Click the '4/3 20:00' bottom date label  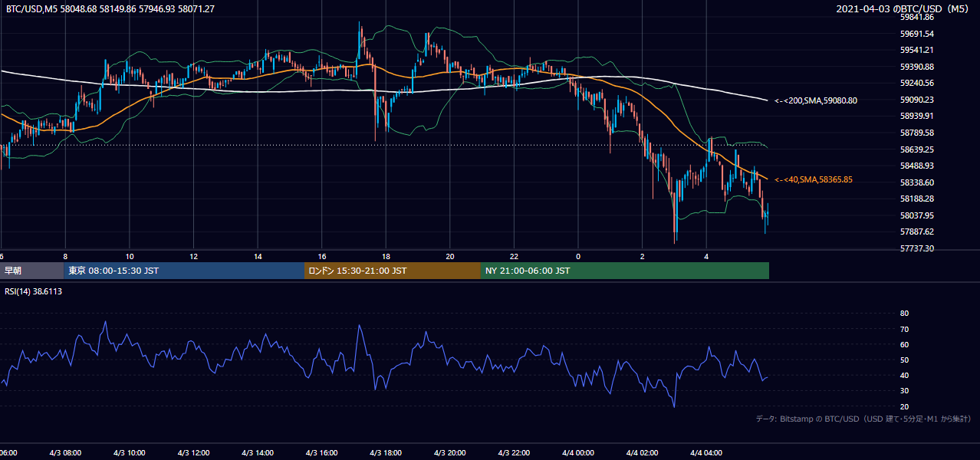coord(451,453)
